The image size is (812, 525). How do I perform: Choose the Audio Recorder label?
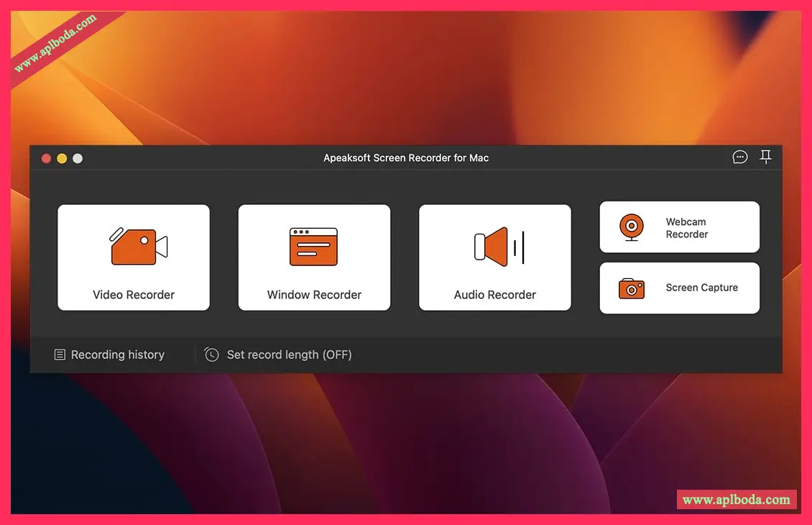coord(494,295)
